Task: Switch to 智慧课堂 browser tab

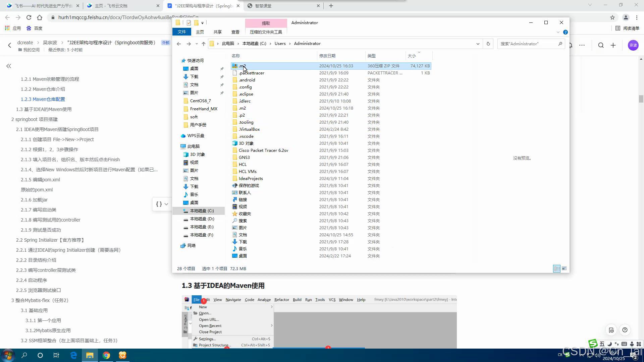Action: [283, 6]
